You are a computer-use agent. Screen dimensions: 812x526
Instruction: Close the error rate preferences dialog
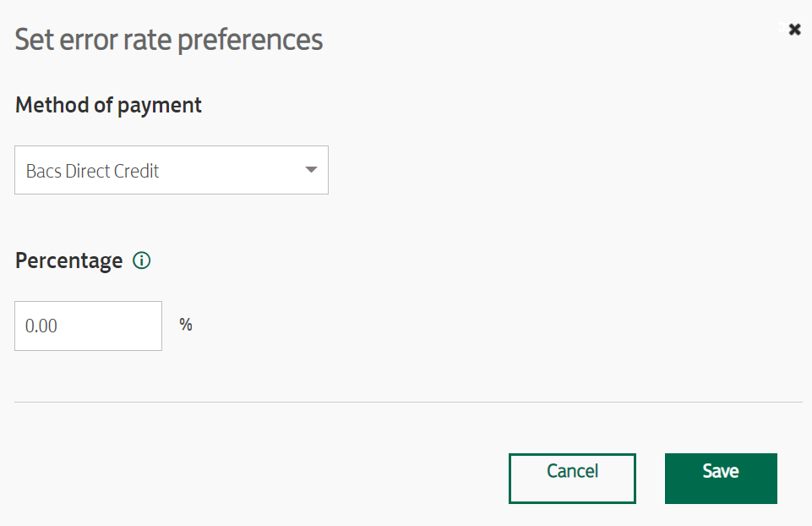794,30
